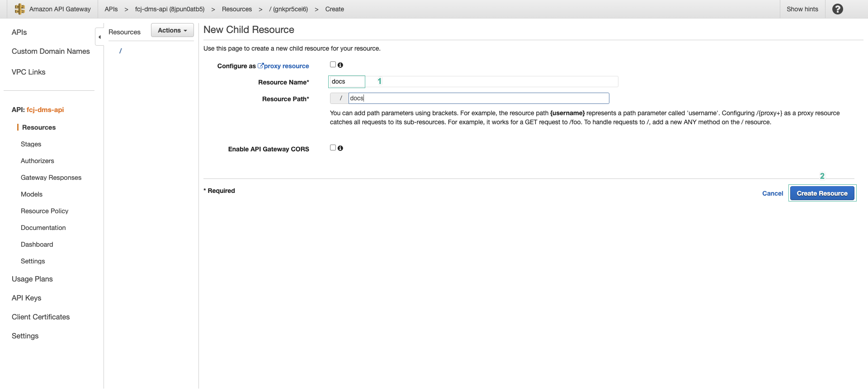The height and width of the screenshot is (389, 868).
Task: Click the Amazon API Gateway logo icon
Action: [19, 9]
